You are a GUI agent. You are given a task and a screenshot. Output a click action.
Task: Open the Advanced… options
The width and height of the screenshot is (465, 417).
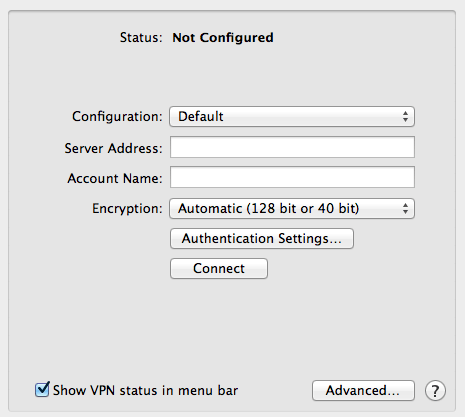pyautogui.click(x=363, y=390)
